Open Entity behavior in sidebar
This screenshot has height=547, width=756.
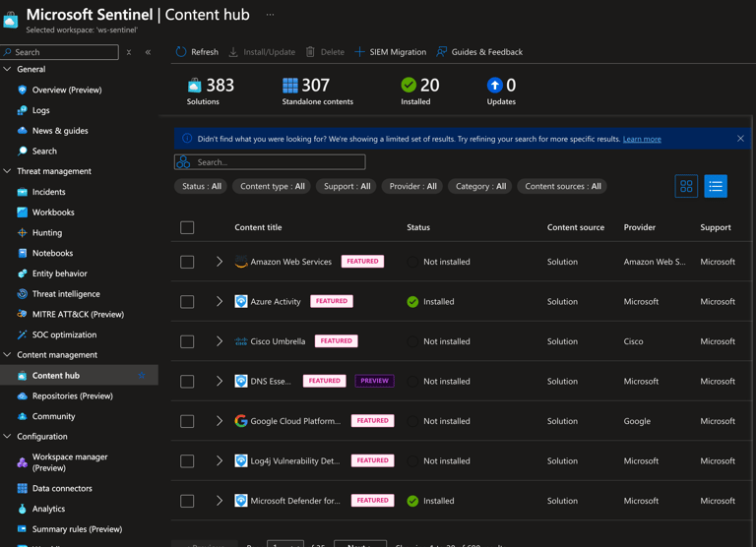point(59,273)
